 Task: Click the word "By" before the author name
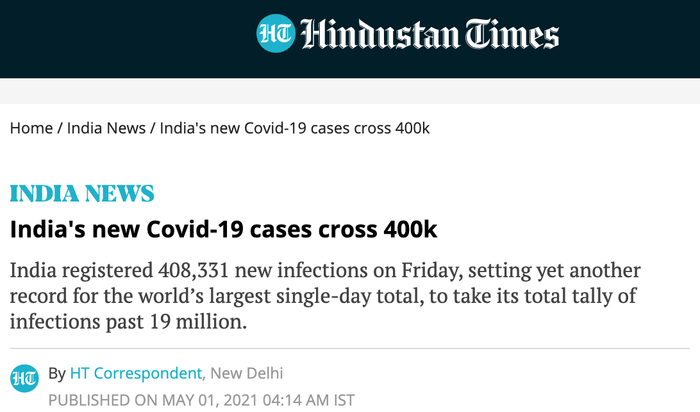pyautogui.click(x=56, y=374)
